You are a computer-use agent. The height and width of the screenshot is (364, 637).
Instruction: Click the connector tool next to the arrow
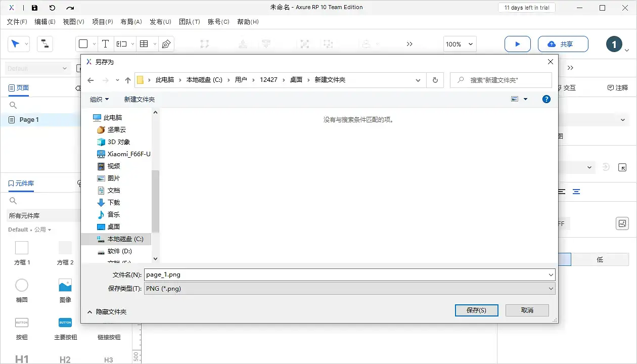(45, 43)
